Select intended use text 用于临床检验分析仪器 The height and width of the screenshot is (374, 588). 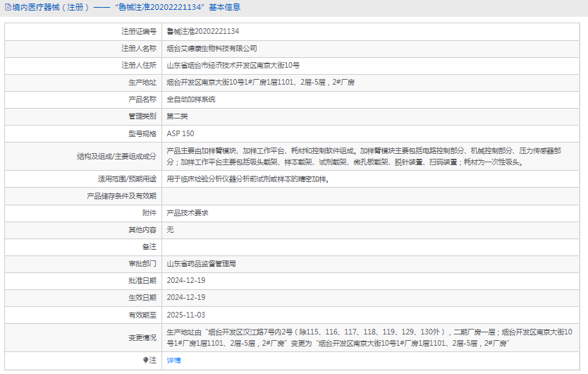[x=248, y=179]
